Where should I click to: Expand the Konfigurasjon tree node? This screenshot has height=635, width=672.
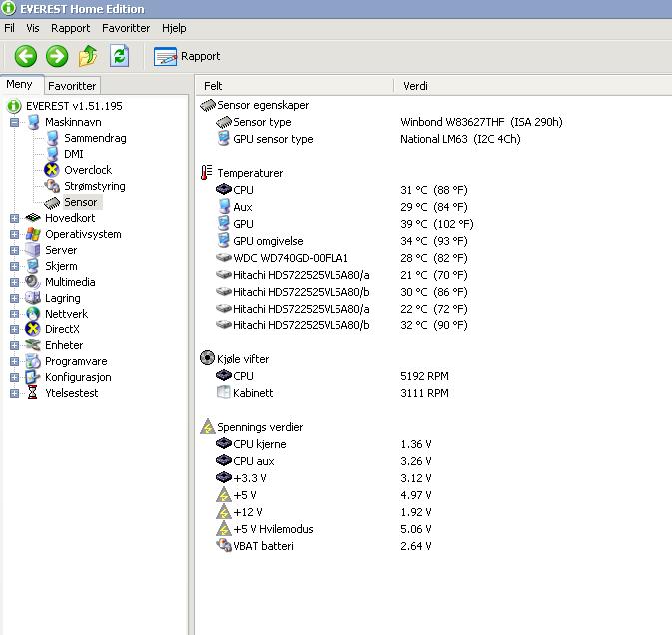[15, 377]
